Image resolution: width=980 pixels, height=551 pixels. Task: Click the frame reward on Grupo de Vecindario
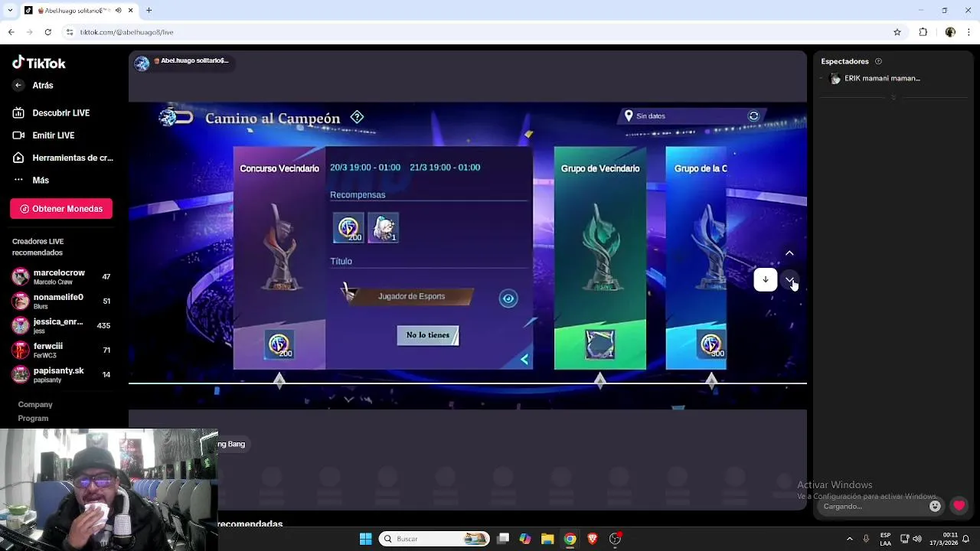pyautogui.click(x=599, y=345)
